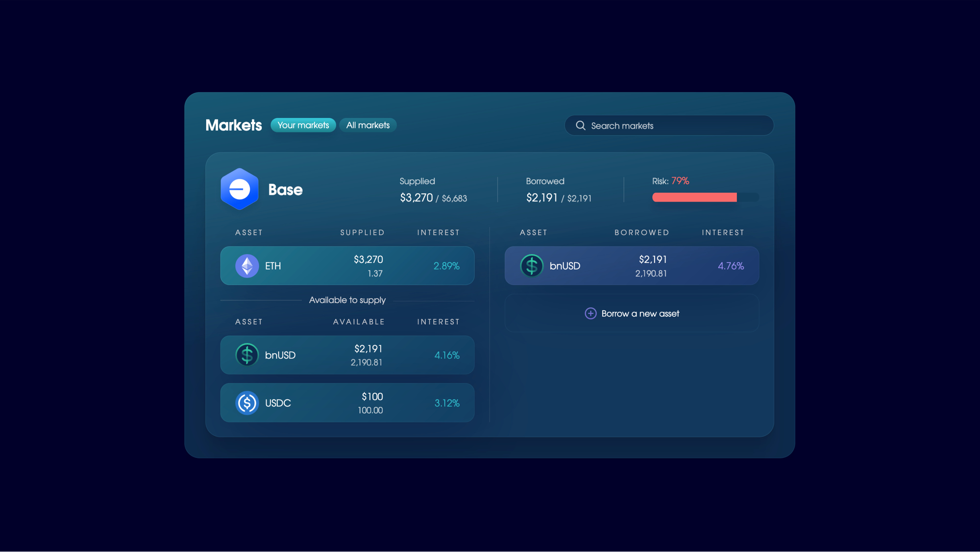The height and width of the screenshot is (552, 980).
Task: Click the USDC coin icon
Action: click(247, 403)
